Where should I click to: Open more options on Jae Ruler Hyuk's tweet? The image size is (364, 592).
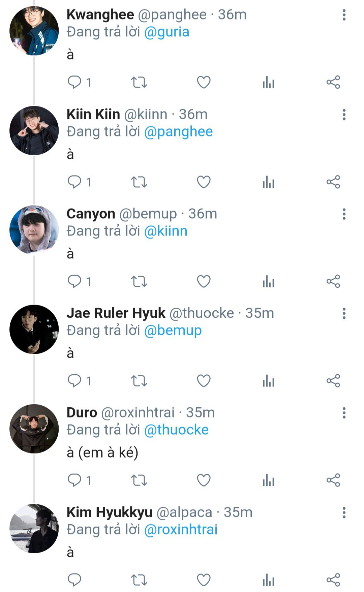[x=344, y=313]
